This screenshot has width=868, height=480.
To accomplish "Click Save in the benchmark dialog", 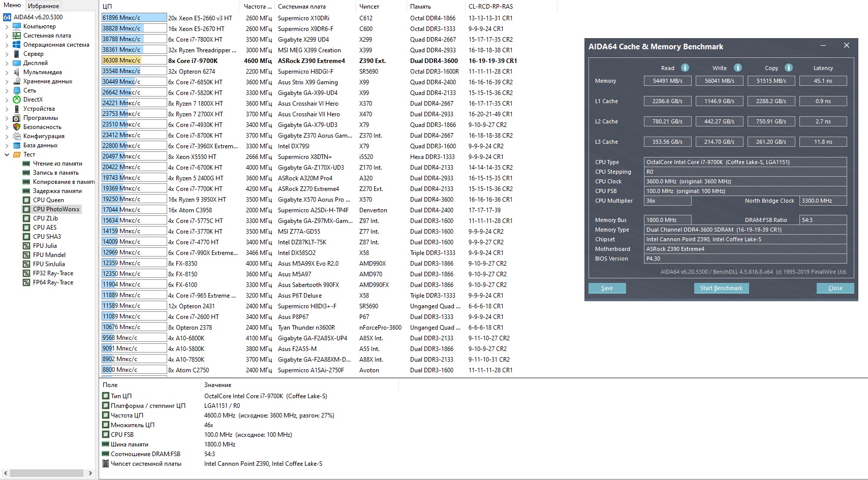I will pos(607,288).
